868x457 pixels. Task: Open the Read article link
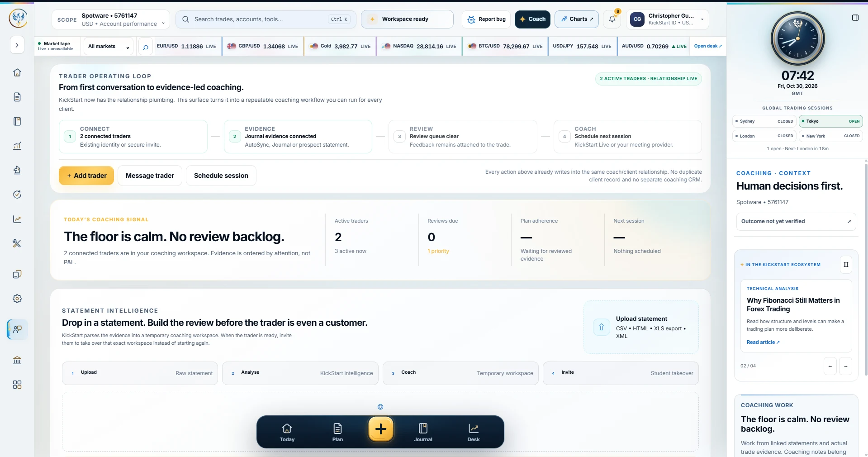[x=763, y=342]
